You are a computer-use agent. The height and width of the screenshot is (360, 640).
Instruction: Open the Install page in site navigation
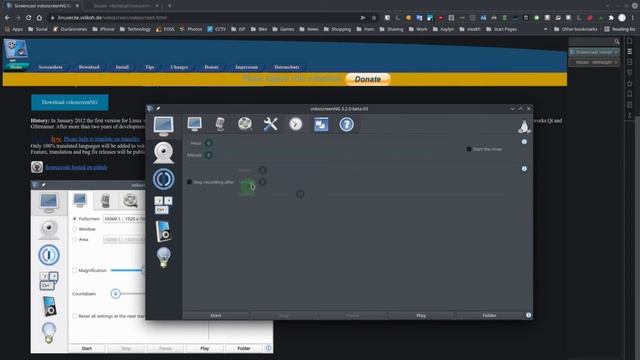pos(122,67)
